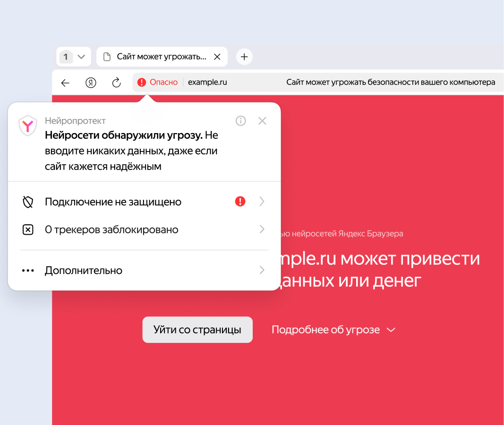Viewport: 504px width, 425px height.
Task: Click 'Нейросети обнаружили угрозу' heading text
Action: click(124, 135)
